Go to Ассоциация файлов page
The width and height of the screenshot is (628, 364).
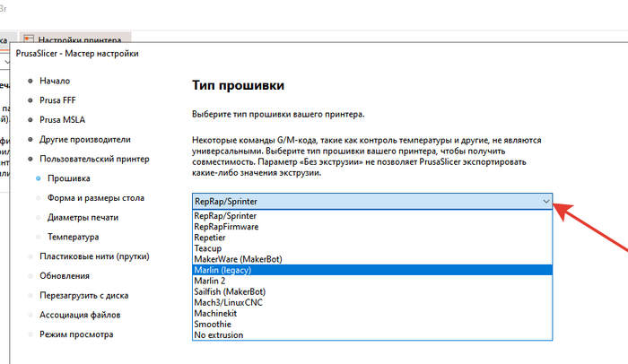coord(80,316)
